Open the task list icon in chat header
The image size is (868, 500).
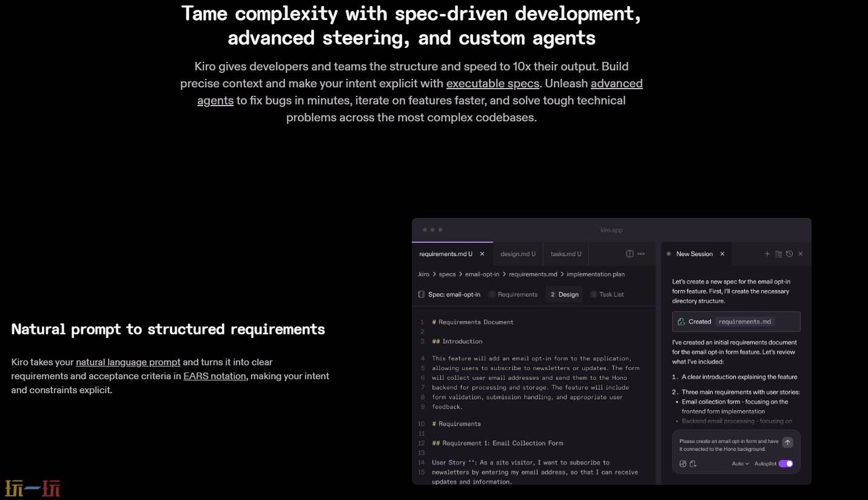[778, 254]
